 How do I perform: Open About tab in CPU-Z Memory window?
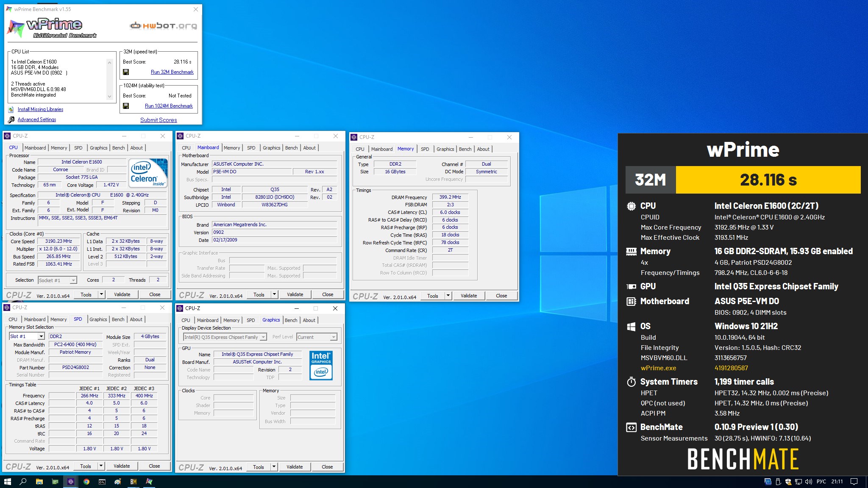tap(483, 149)
